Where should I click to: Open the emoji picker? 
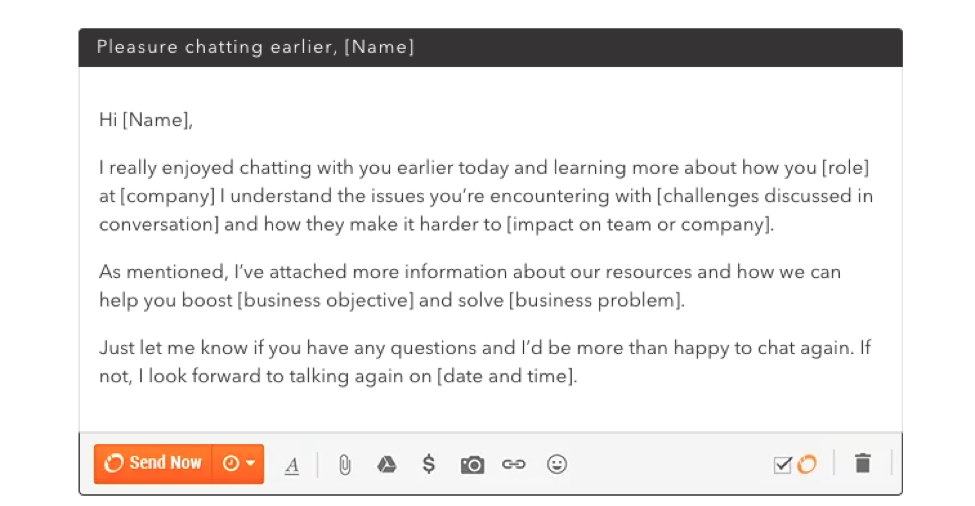pos(557,464)
